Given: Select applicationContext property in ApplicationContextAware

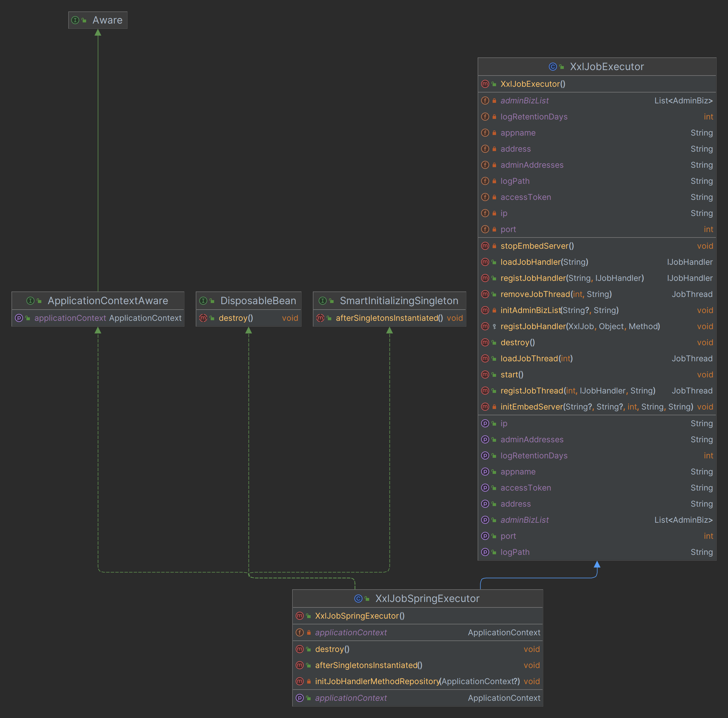Looking at the screenshot, I should point(70,318).
